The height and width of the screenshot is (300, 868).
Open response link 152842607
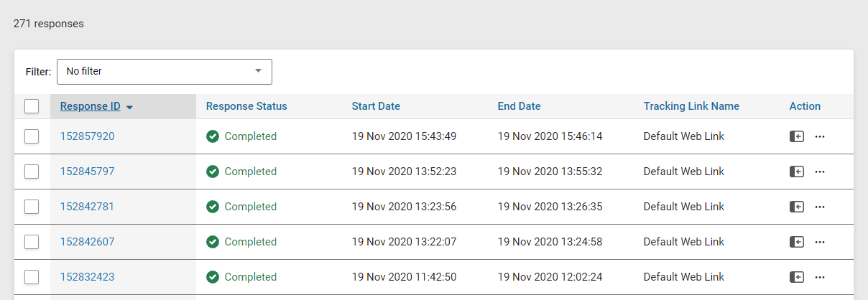87,242
